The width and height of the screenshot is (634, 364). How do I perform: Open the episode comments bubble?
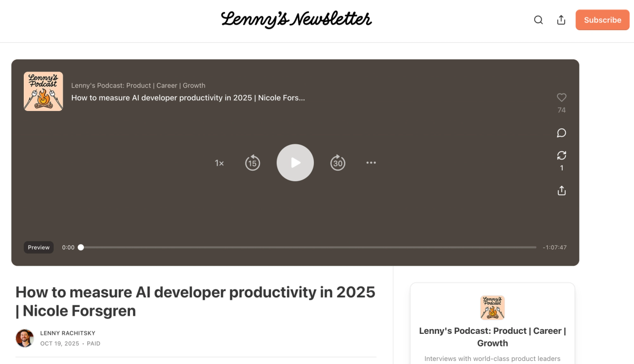(561, 133)
